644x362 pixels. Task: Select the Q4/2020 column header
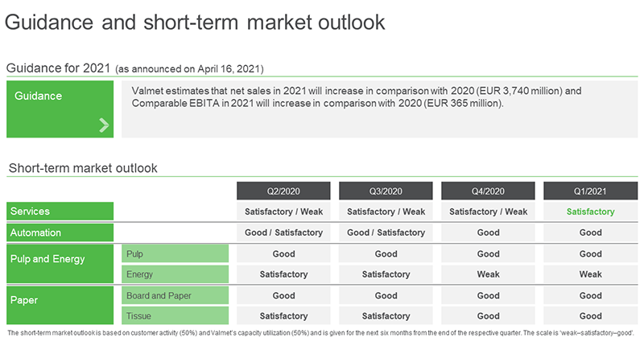click(488, 191)
